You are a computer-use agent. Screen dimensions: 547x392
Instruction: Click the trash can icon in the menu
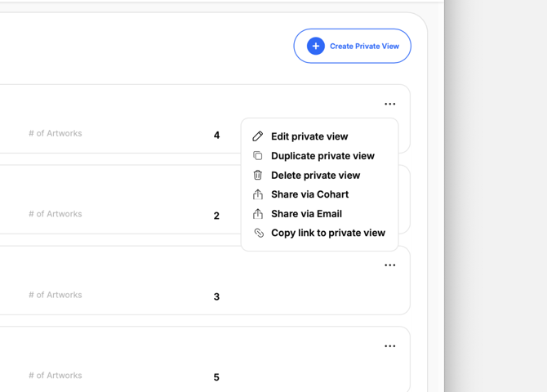click(x=258, y=175)
